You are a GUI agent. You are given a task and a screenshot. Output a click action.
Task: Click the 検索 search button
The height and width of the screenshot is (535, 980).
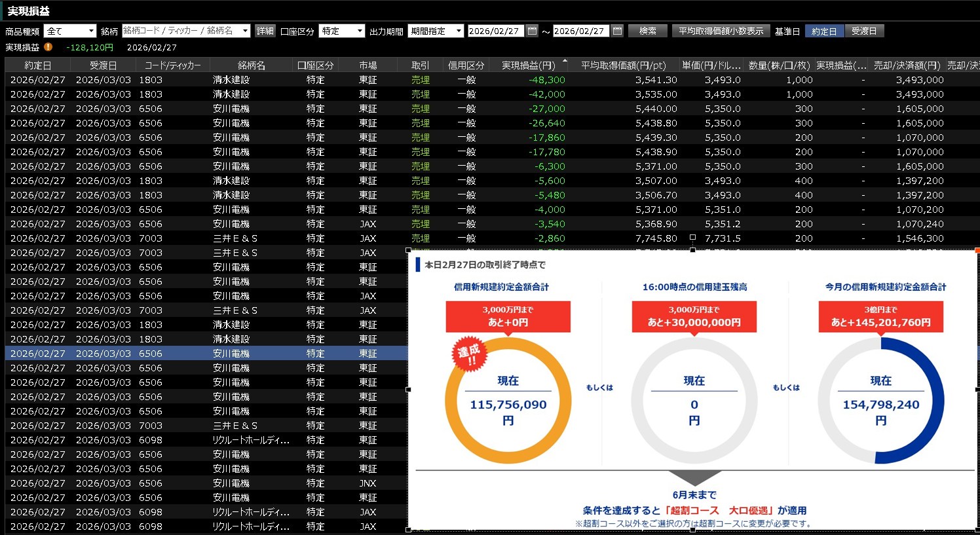pyautogui.click(x=647, y=31)
